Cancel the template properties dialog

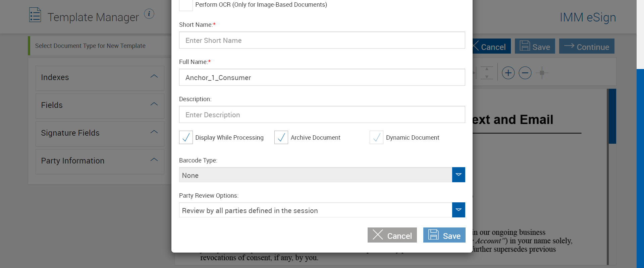coord(392,235)
